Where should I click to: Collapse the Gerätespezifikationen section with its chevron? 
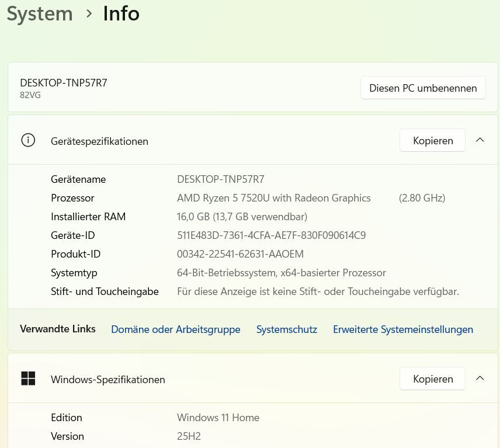click(x=480, y=140)
